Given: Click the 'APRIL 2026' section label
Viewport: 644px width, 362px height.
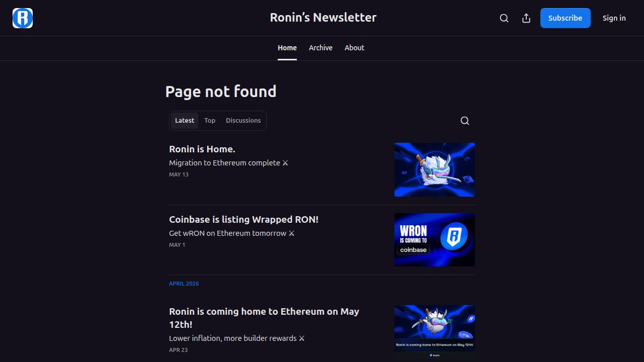Looking at the screenshot, I should (184, 284).
